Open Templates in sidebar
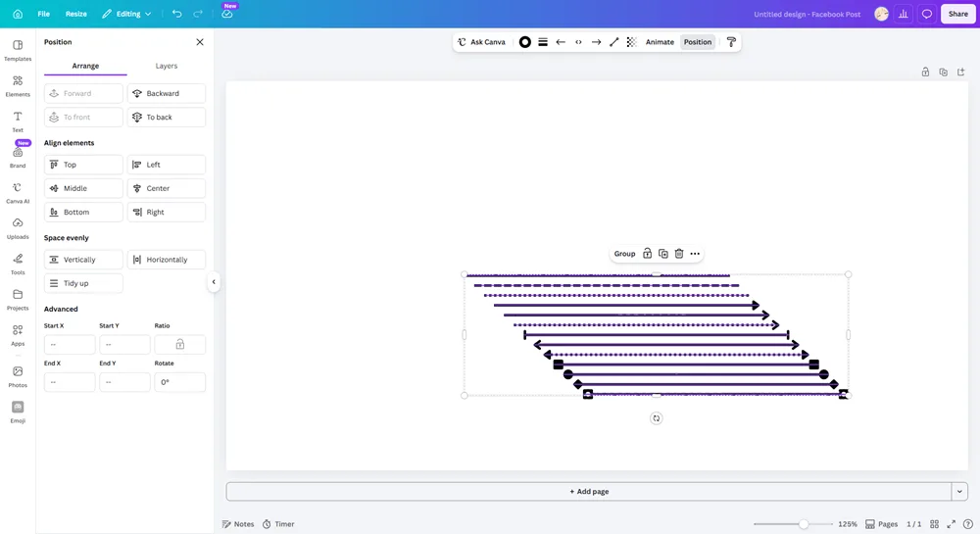This screenshot has width=980, height=534. [18, 50]
